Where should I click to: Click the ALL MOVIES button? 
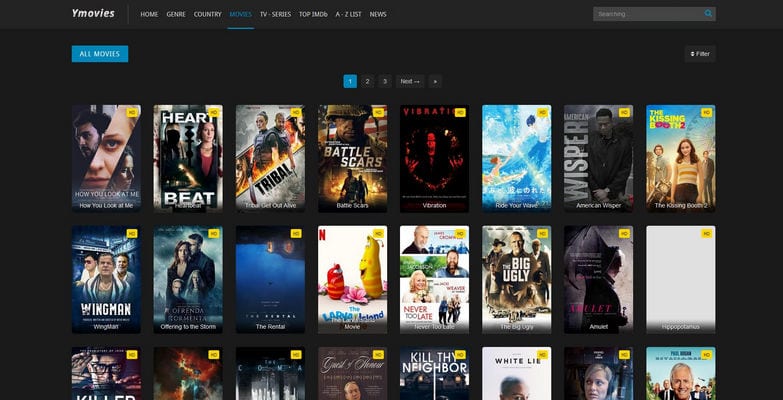[x=100, y=54]
